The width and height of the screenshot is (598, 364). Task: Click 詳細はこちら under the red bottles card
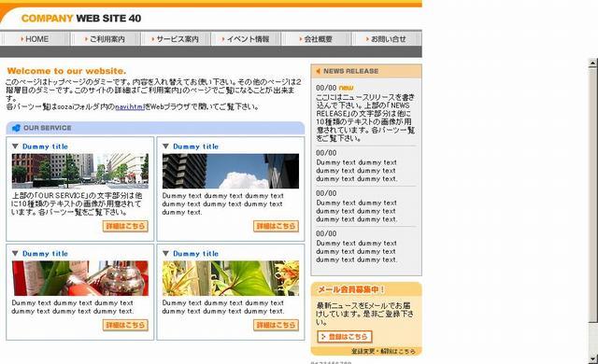coord(125,325)
